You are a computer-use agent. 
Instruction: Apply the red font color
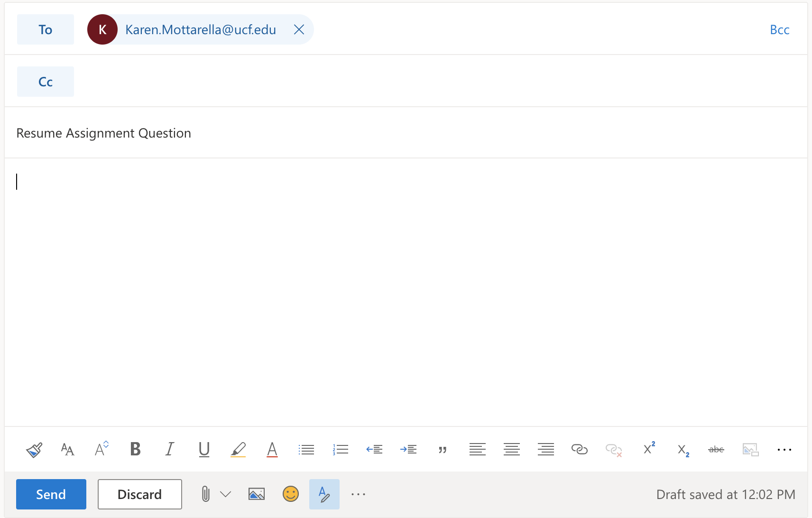point(272,449)
